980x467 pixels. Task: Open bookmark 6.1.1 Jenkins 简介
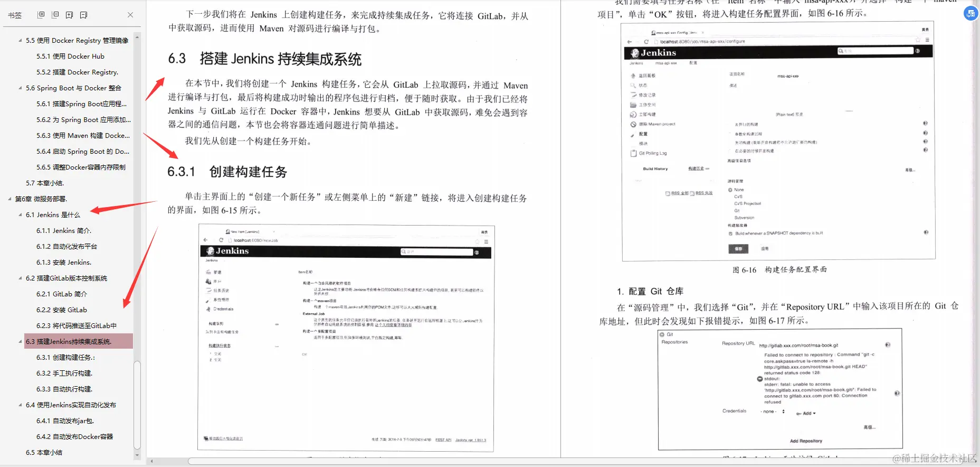(x=64, y=231)
